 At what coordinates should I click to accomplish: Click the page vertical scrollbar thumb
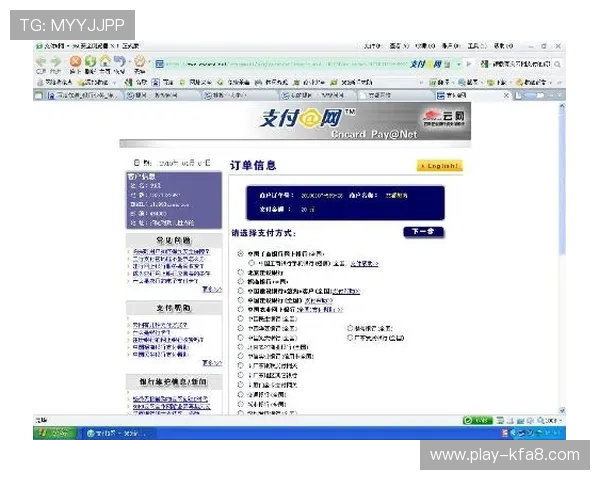point(562,180)
